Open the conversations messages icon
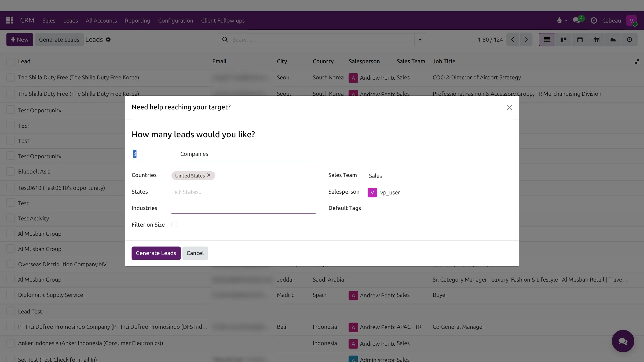644x362 pixels. click(x=576, y=20)
